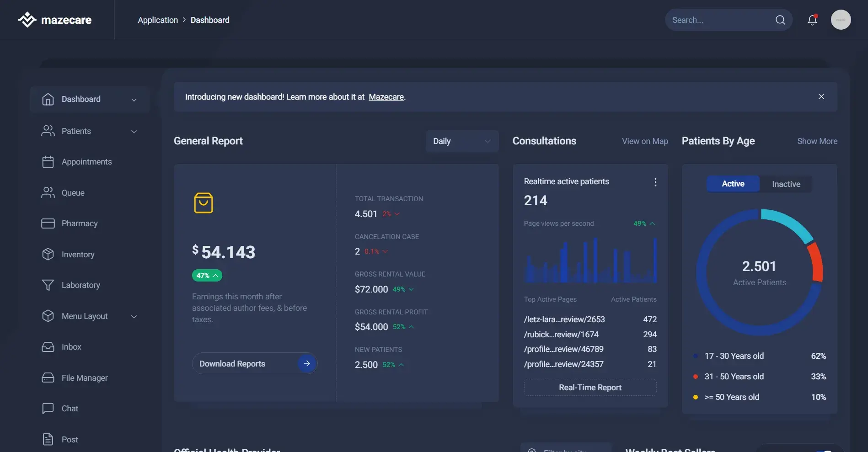Open the Inbox sidebar item

(71, 347)
